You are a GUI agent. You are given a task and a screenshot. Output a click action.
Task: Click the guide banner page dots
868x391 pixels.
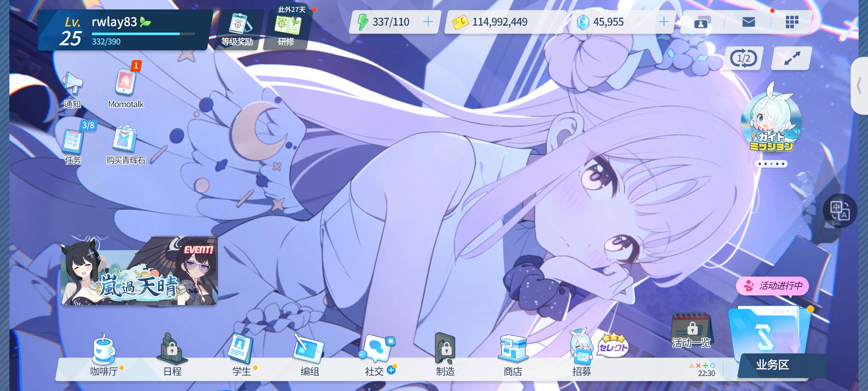pos(771,164)
